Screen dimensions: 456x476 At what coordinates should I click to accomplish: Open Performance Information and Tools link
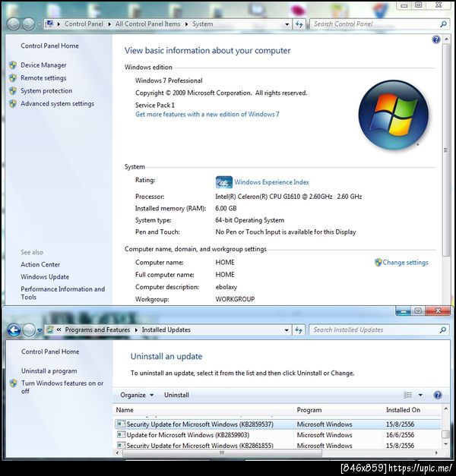(x=62, y=293)
